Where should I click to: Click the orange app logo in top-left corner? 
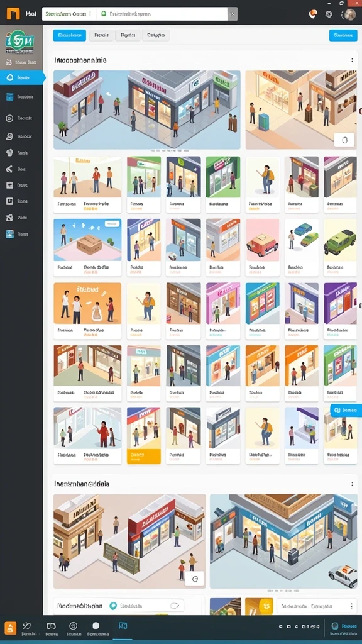[x=13, y=14]
